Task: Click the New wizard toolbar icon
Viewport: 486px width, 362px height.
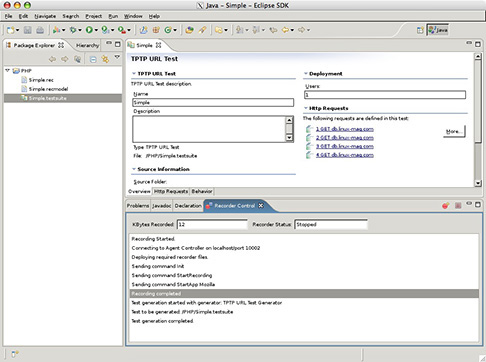Action: tap(11, 30)
